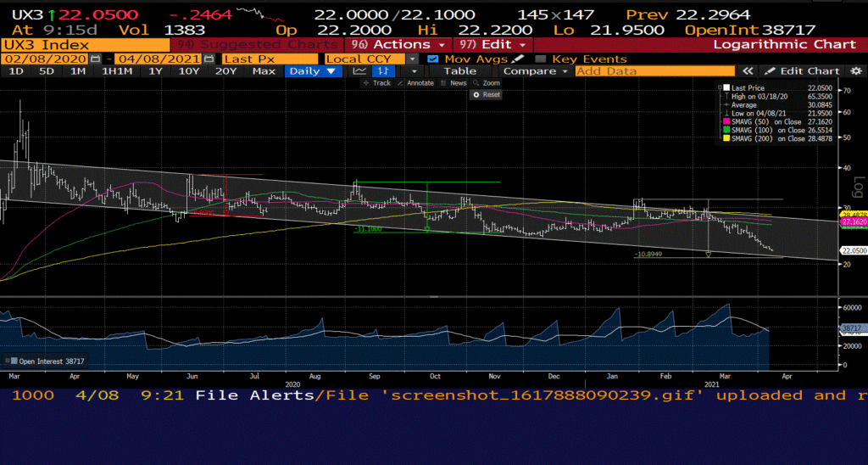Open chart settings gear icon
This screenshot has width=868, height=465.
click(x=856, y=71)
